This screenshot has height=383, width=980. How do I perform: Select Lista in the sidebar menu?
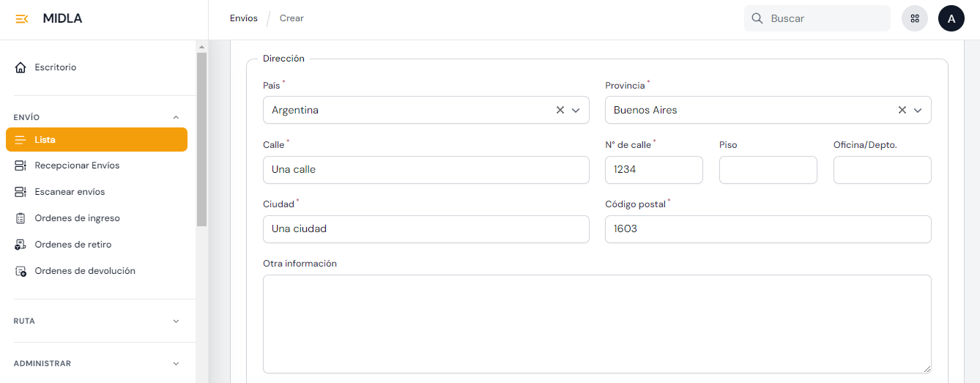point(97,140)
